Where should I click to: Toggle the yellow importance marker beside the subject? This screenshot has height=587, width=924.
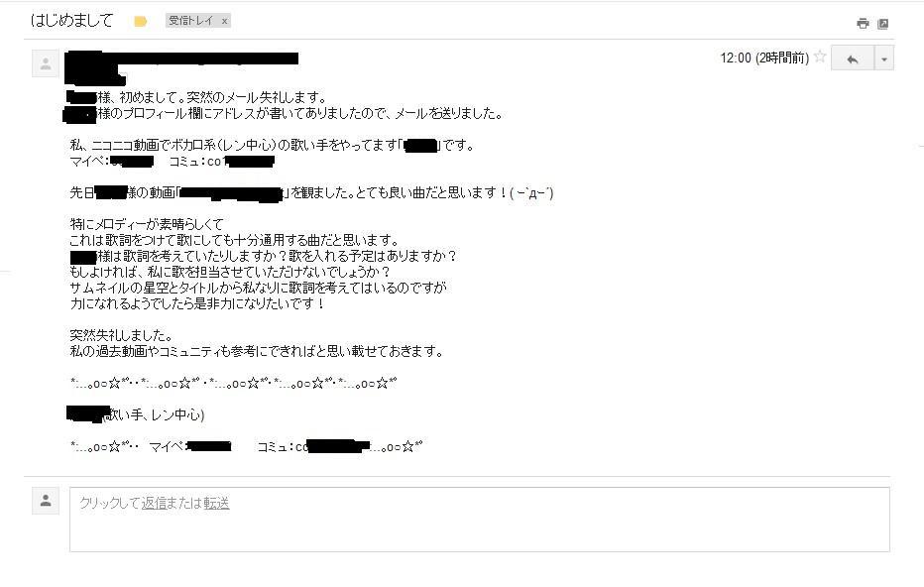140,22
